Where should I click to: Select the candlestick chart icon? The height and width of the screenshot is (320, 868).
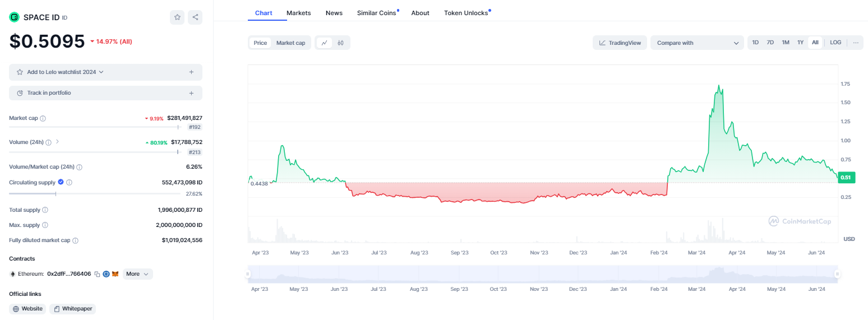[x=340, y=43]
